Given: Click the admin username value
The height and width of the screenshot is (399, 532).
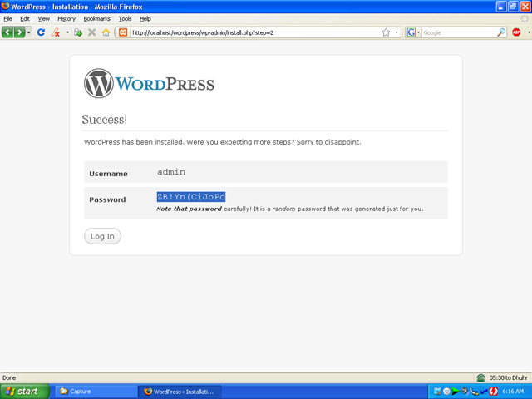Looking at the screenshot, I should tap(171, 172).
